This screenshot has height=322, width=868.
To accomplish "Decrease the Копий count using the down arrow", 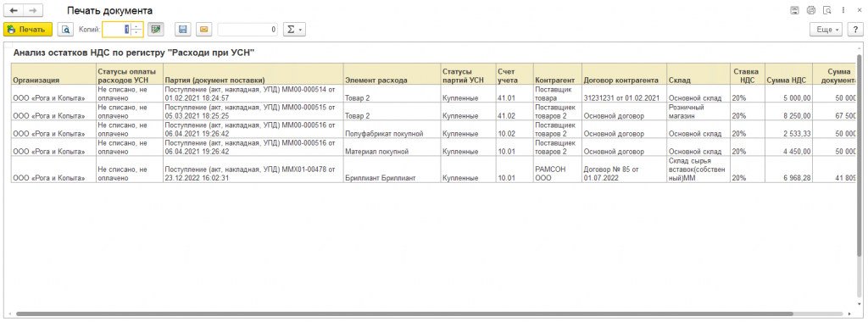I will pyautogui.click(x=136, y=33).
